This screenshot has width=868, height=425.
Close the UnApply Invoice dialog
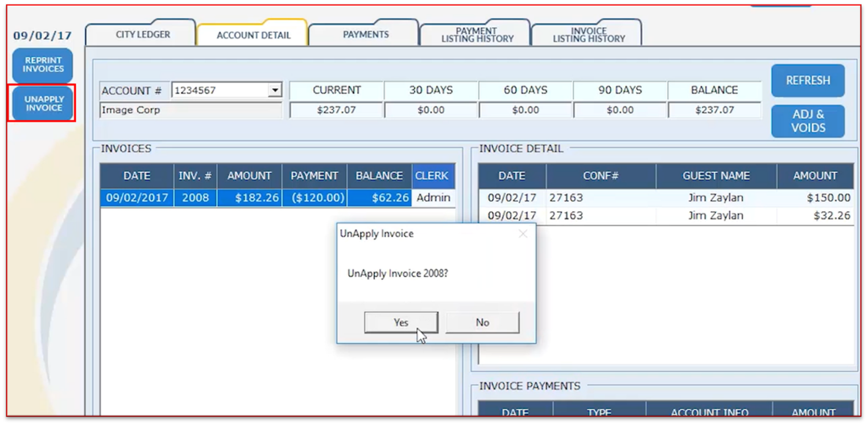[523, 234]
